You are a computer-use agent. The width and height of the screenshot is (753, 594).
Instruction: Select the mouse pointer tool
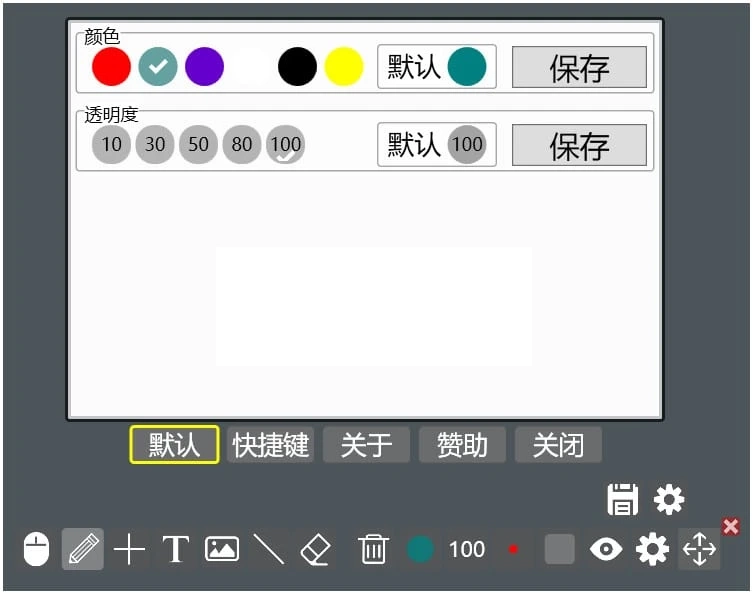tap(36, 550)
